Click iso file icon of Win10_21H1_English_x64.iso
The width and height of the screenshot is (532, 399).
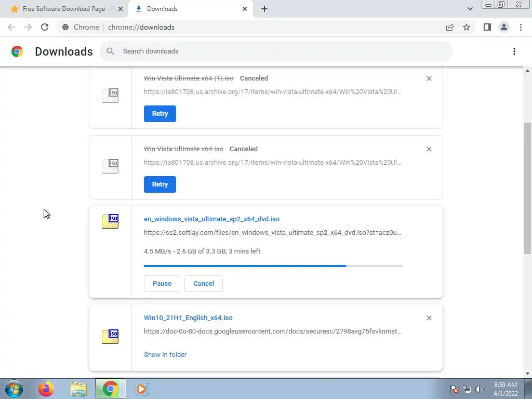coord(110,337)
